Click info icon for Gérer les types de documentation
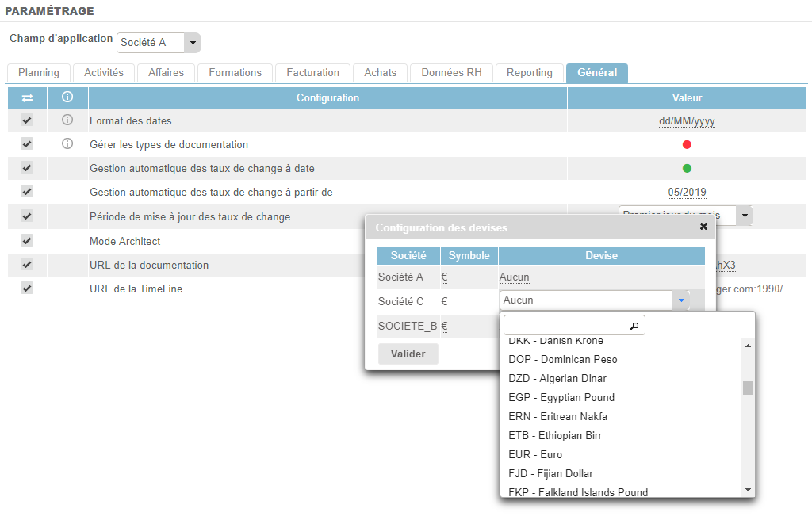Viewport: 812px width, 516px height. [67, 144]
